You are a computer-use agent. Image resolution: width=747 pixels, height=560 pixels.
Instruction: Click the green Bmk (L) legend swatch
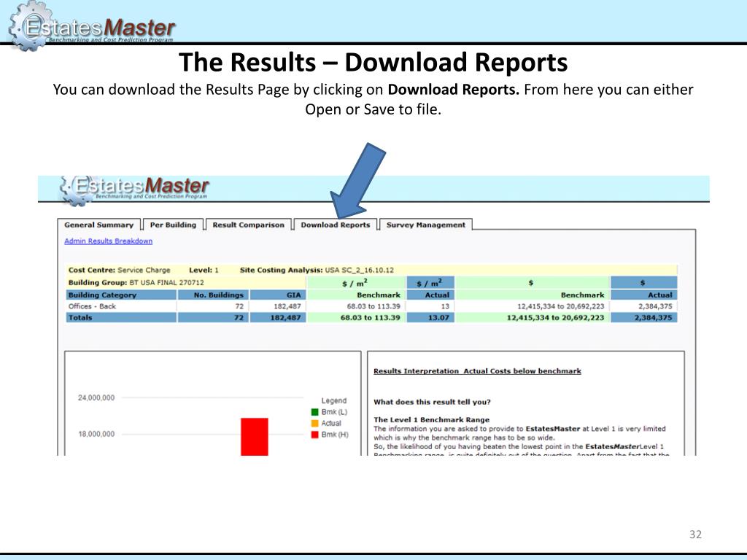[x=314, y=412]
